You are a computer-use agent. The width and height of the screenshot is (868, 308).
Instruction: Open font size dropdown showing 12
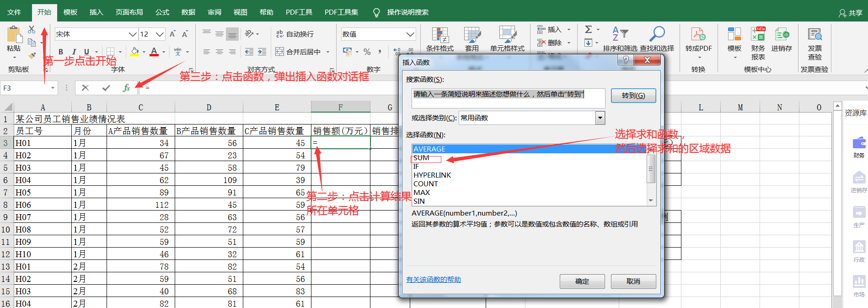click(160, 34)
